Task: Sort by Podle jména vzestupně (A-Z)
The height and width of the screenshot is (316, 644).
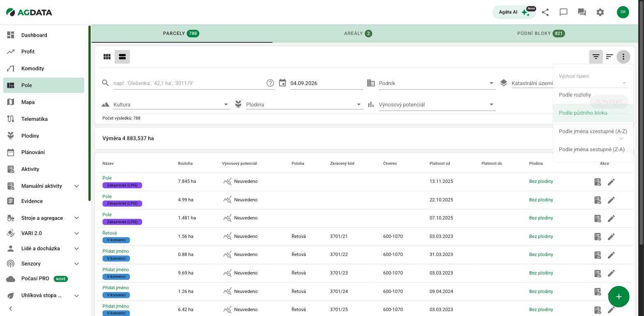Action: pyautogui.click(x=593, y=131)
